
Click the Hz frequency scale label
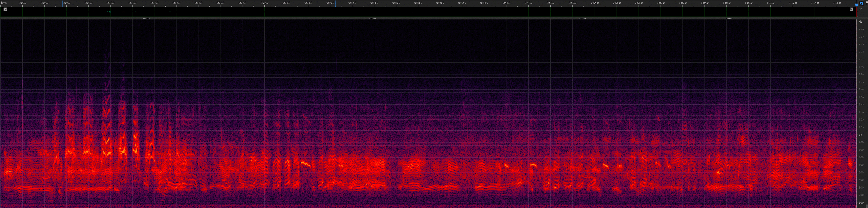click(x=860, y=22)
